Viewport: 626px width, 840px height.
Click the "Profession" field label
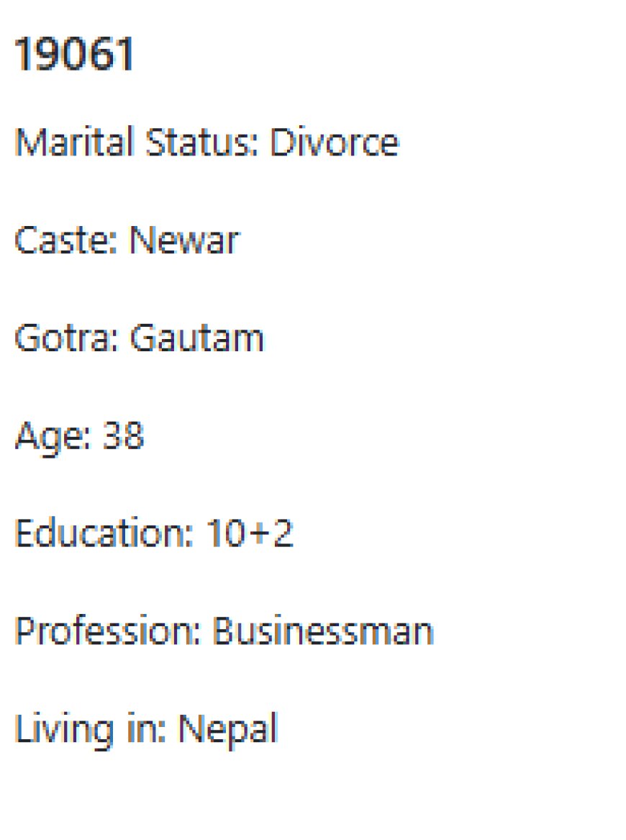106,631
